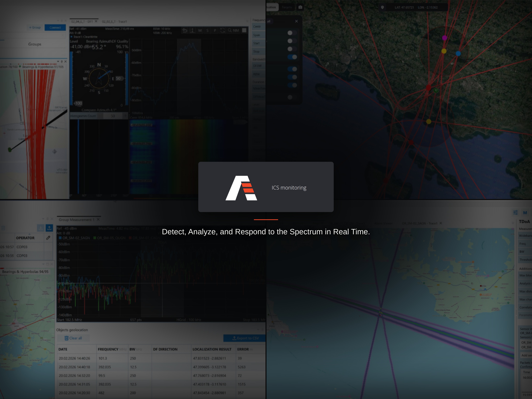Click the move crosshair icon on the bearings map
The height and width of the screenshot is (399, 532).
click(x=55, y=151)
